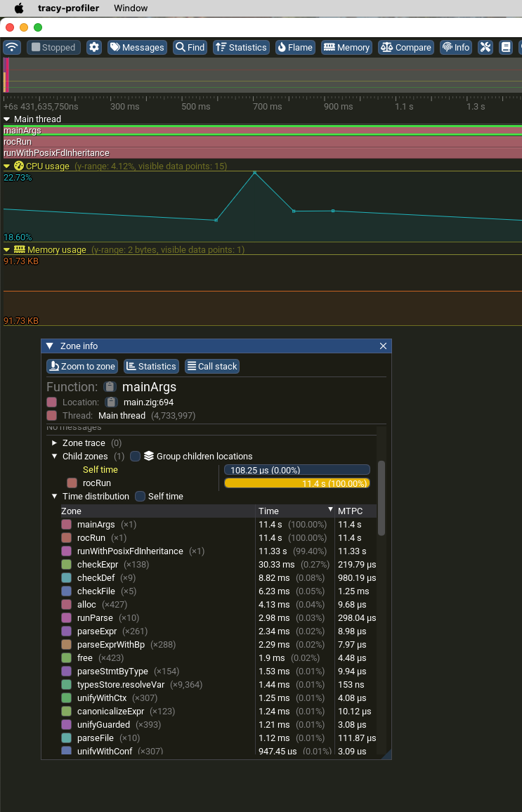Open settings with the gear icon
Screen dimensions: 522x812
click(94, 47)
